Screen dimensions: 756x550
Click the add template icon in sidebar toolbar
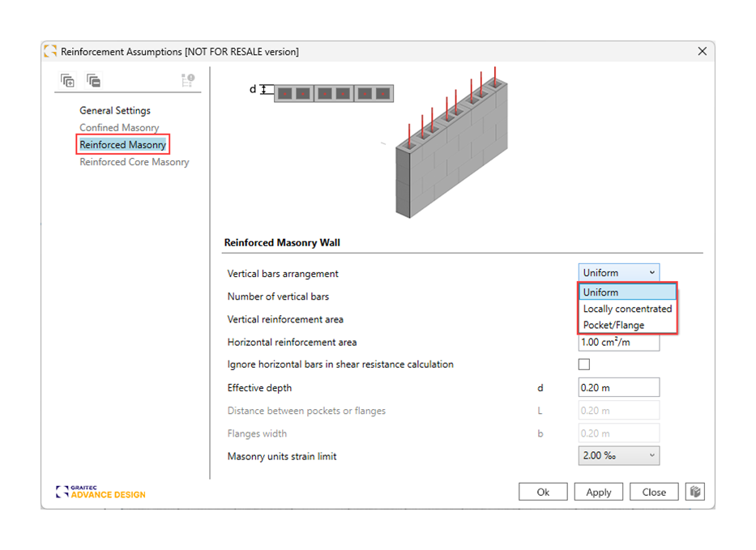(67, 80)
